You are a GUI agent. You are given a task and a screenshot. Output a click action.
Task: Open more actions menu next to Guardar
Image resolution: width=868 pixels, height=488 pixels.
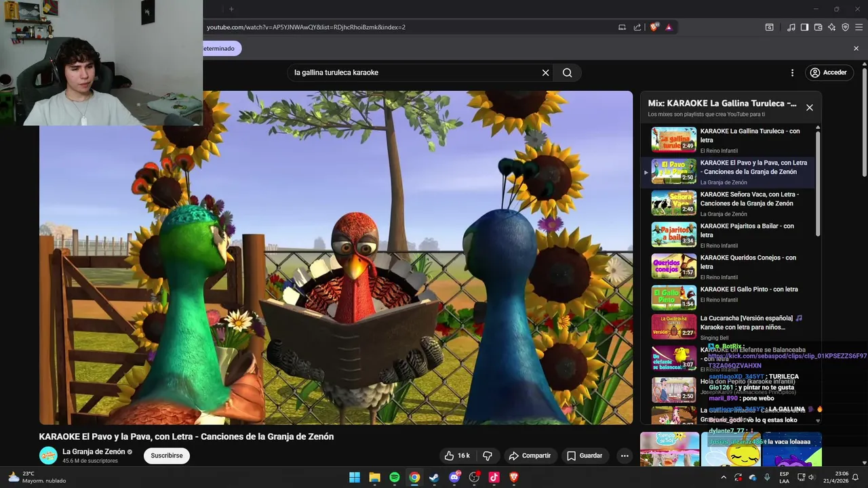tap(625, 455)
